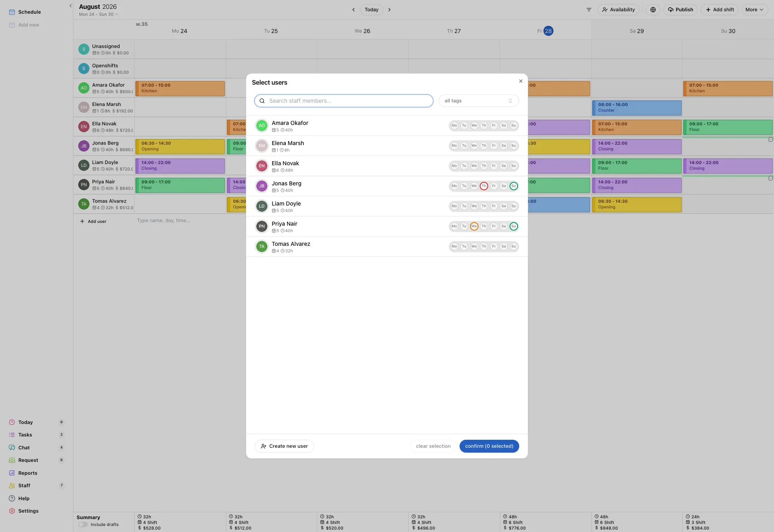Click Amara Okafor's avatar in dialog
The image size is (774, 532).
[262, 126]
